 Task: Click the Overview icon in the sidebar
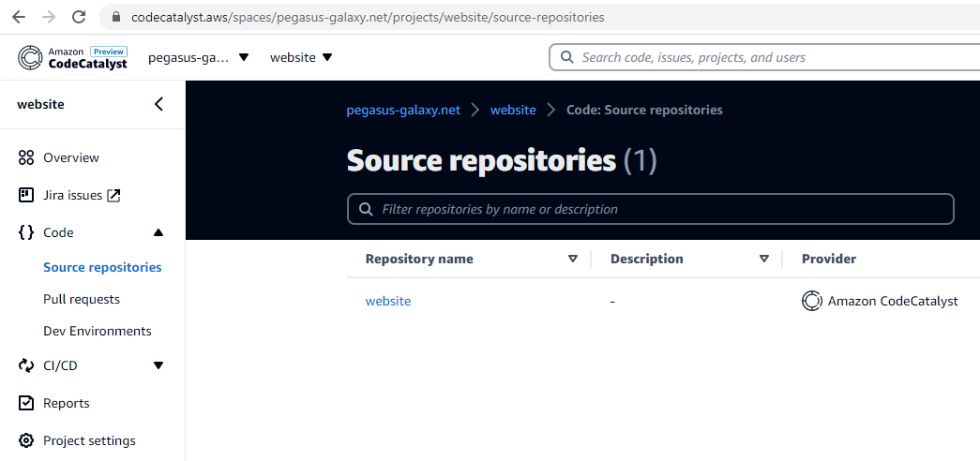coord(25,157)
